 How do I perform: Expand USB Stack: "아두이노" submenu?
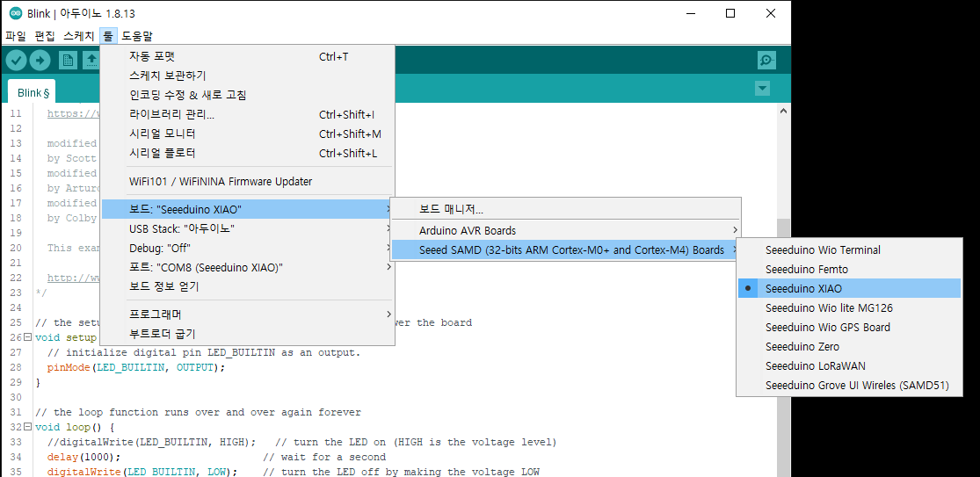click(248, 228)
